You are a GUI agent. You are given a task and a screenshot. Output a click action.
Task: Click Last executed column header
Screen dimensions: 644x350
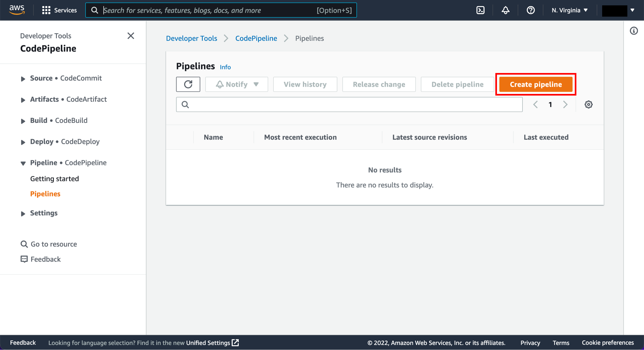546,137
